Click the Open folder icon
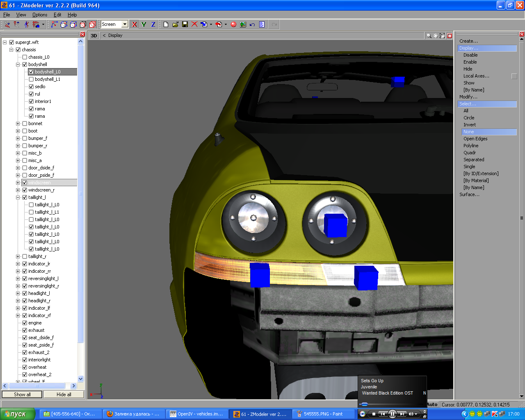Image resolution: width=525 pixels, height=420 pixels. point(176,25)
